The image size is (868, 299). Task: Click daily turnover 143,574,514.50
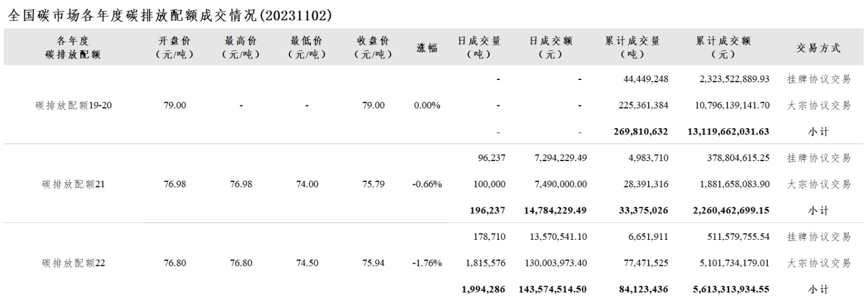point(549,289)
